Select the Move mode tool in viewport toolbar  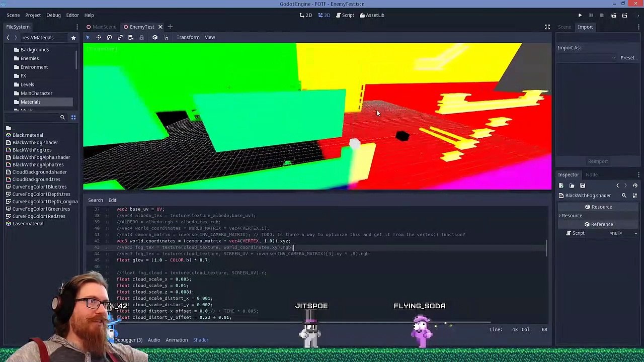click(x=99, y=37)
